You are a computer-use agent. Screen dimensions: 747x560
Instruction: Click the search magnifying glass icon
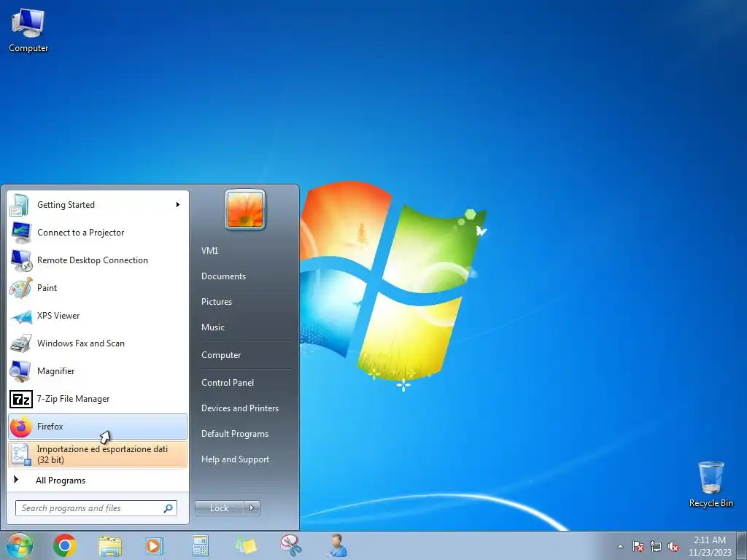tap(169, 508)
